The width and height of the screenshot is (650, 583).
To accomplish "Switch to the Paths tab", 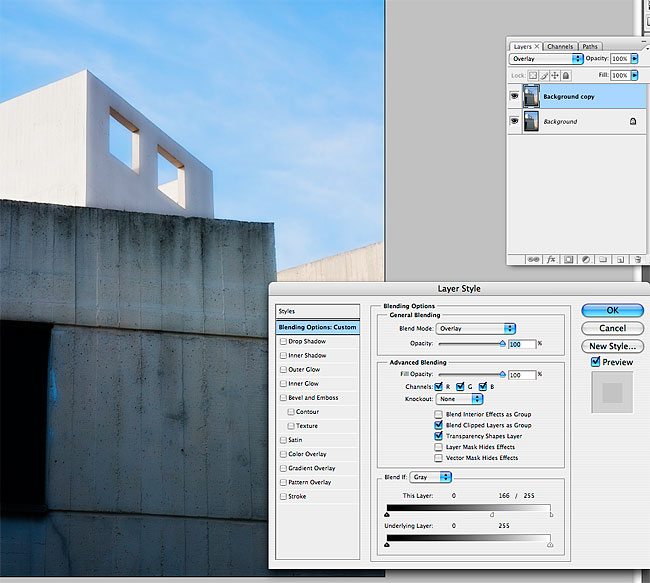I will [x=590, y=46].
